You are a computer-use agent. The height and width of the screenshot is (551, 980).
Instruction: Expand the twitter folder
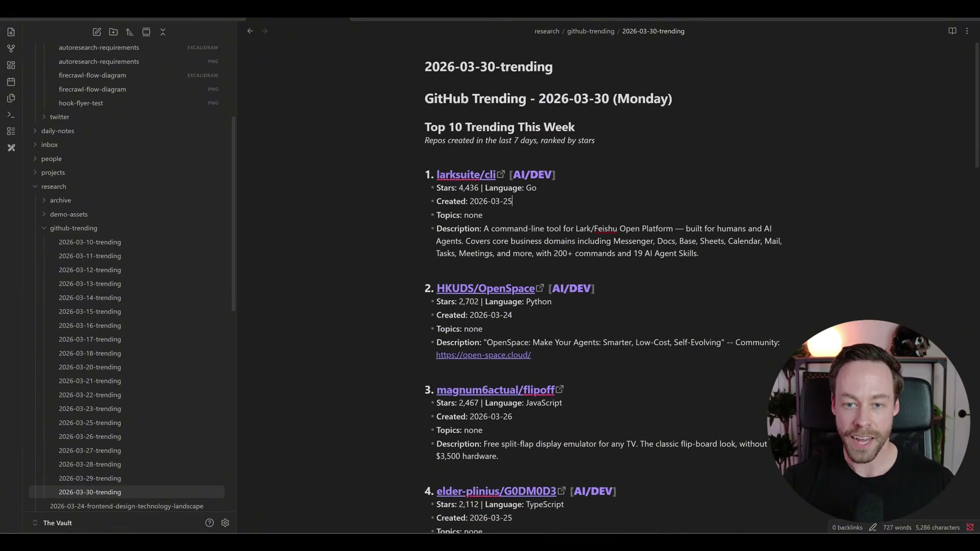coord(44,117)
